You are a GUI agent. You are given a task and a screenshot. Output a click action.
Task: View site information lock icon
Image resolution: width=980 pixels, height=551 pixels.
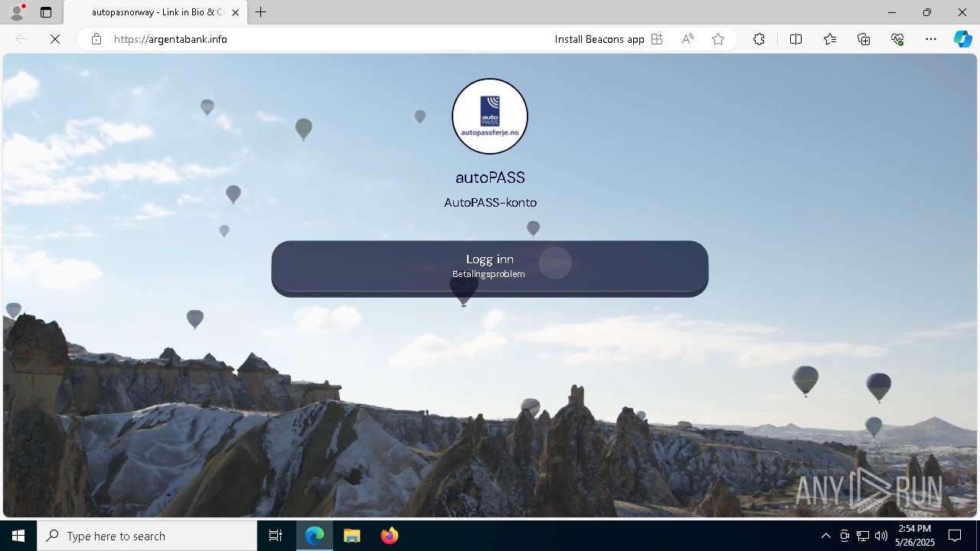[x=96, y=39]
